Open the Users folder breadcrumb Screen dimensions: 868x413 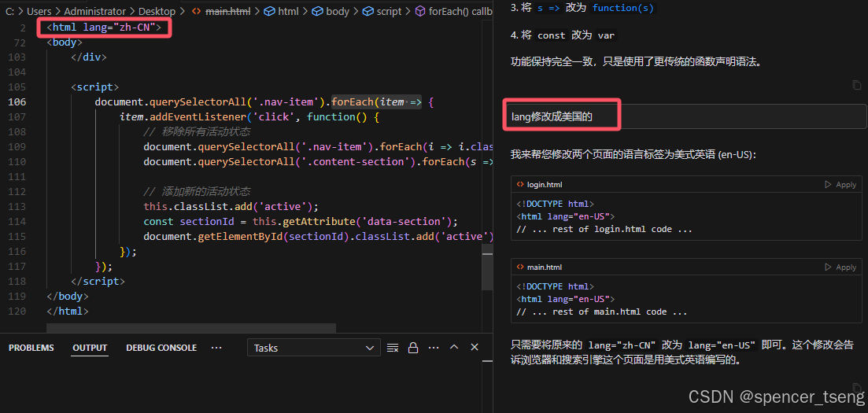tap(39, 11)
